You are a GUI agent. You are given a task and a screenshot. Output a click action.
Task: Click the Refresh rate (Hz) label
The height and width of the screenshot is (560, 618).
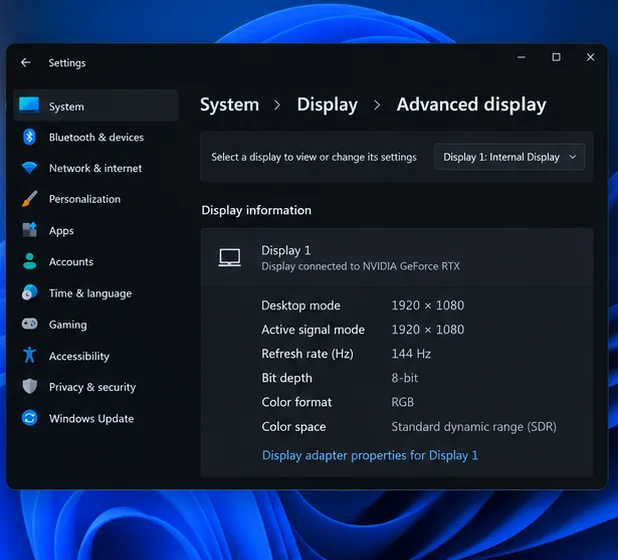pos(307,354)
